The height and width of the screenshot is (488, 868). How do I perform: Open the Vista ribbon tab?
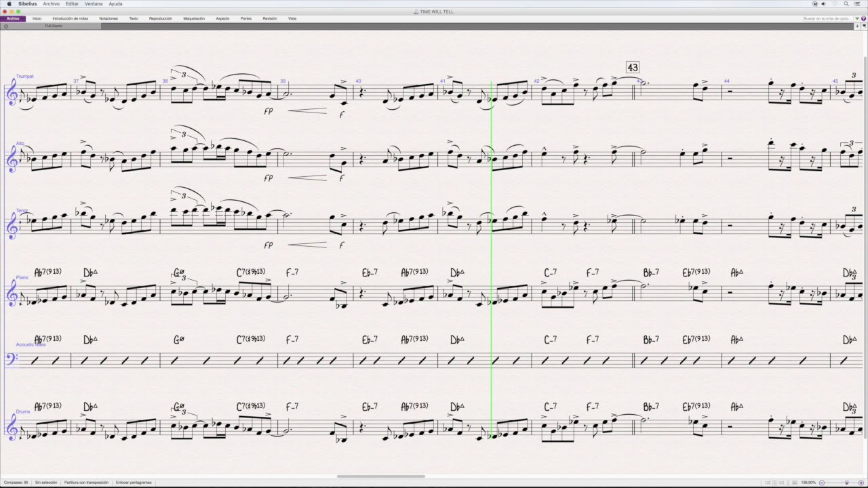click(292, 18)
